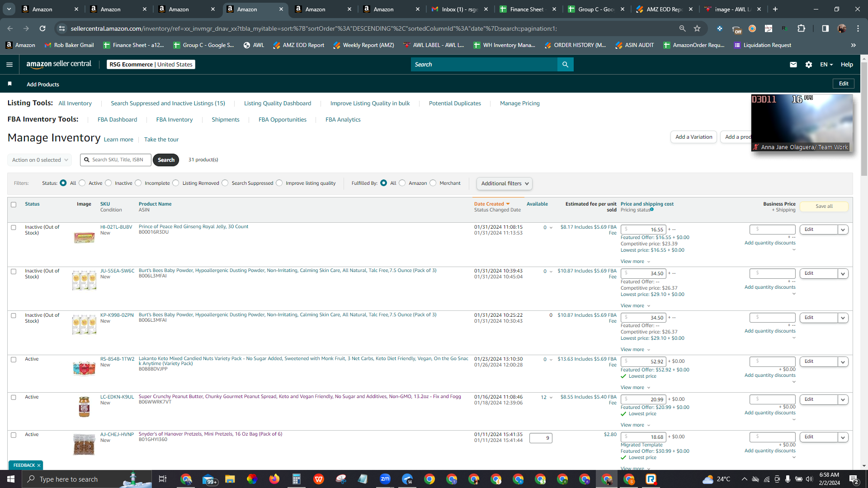
Task: Click the Search button next to SKU field
Action: [x=166, y=160]
